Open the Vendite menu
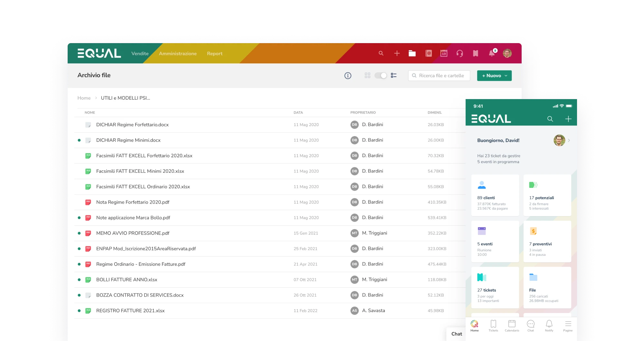 pos(140,54)
